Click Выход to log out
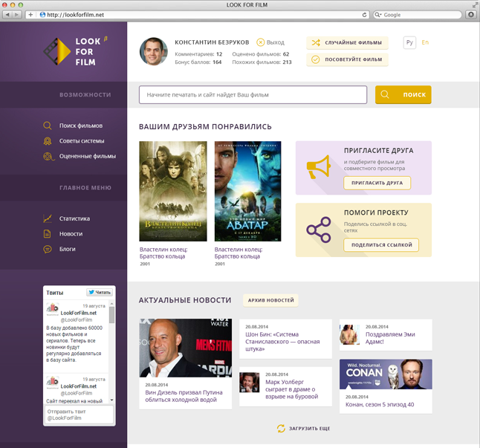 coord(270,42)
